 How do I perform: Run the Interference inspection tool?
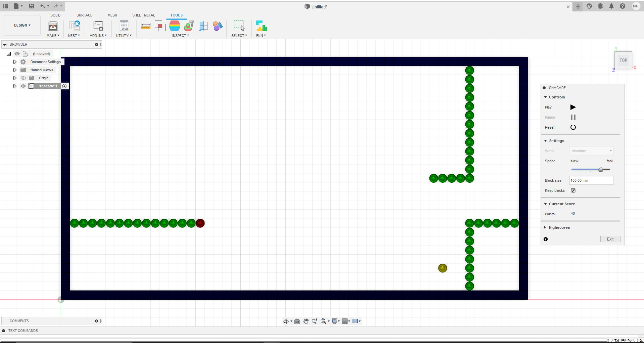[160, 26]
